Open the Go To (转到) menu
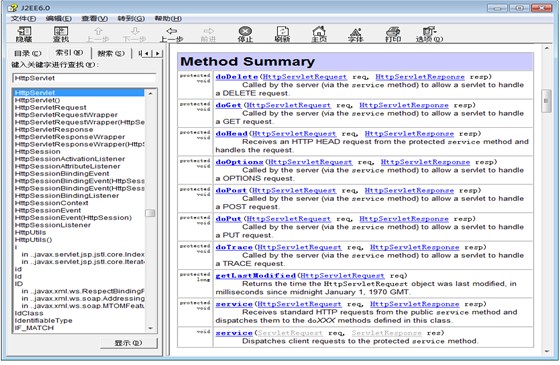 [x=131, y=19]
